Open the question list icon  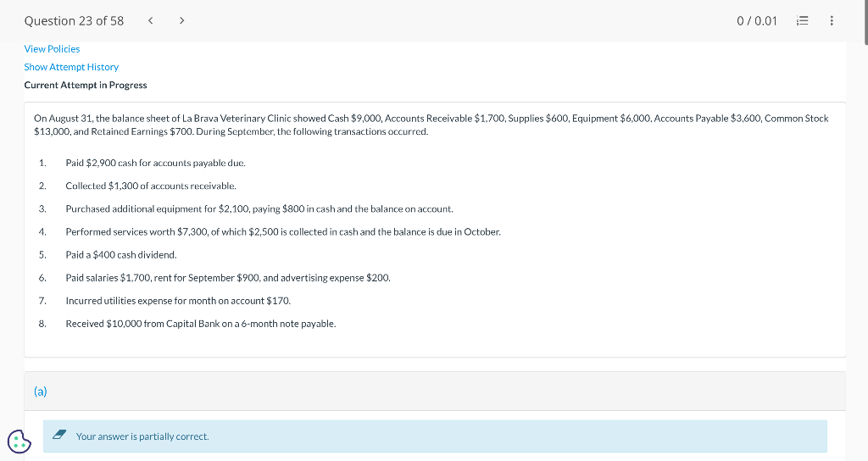tap(802, 20)
